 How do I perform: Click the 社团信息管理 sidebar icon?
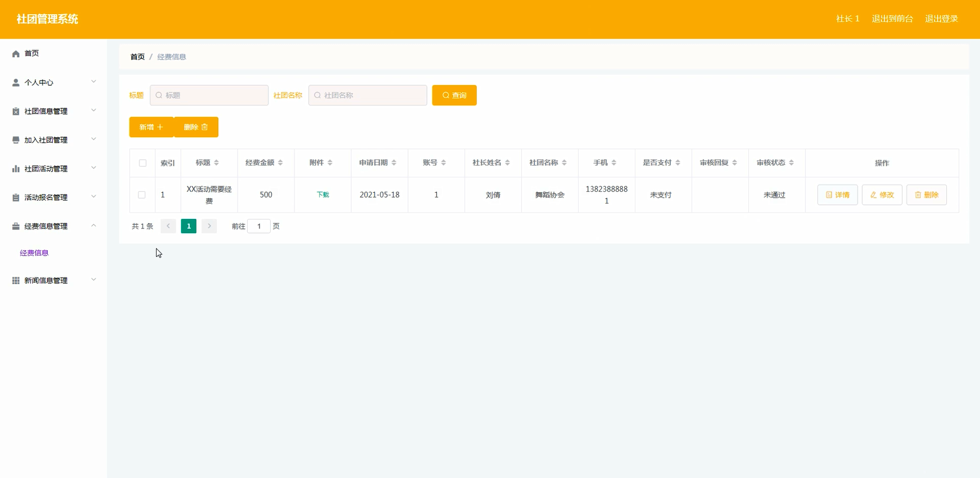point(16,111)
